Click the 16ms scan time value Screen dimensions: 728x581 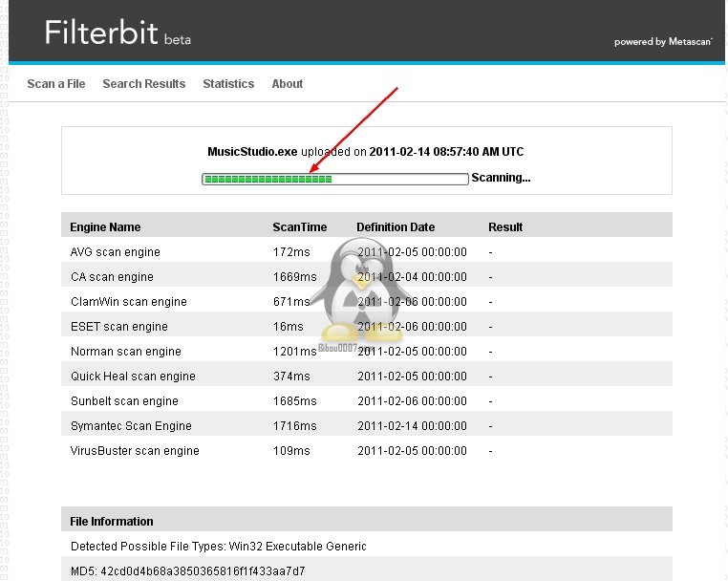click(289, 327)
